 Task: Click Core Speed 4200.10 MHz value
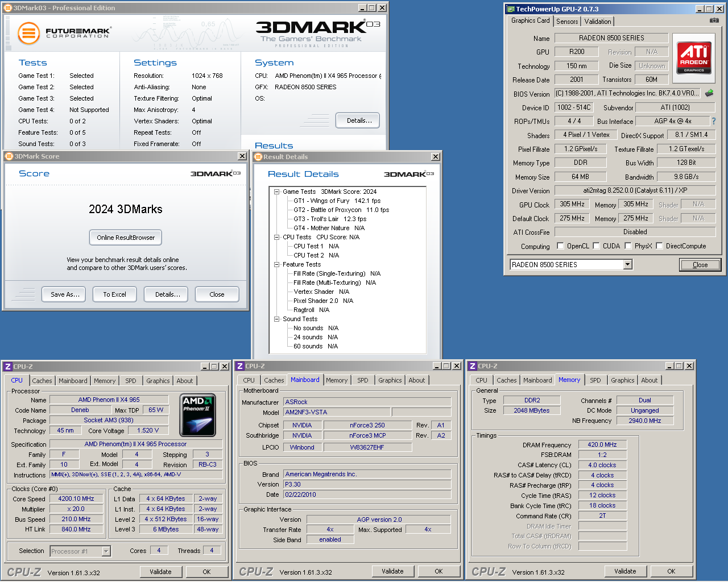[x=76, y=498]
